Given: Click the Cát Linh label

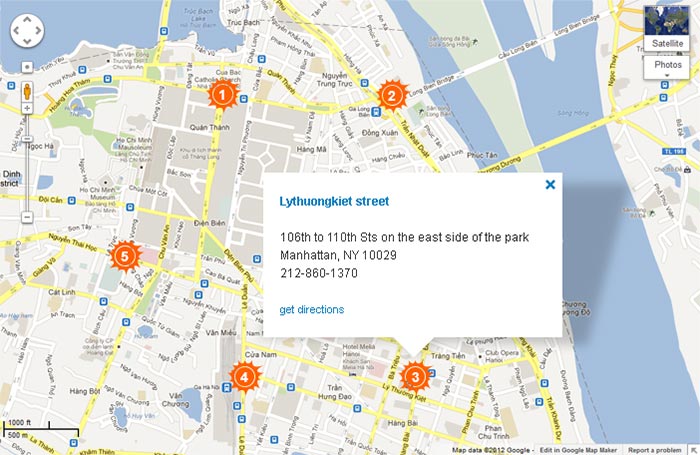Looking at the screenshot, I should (62, 292).
